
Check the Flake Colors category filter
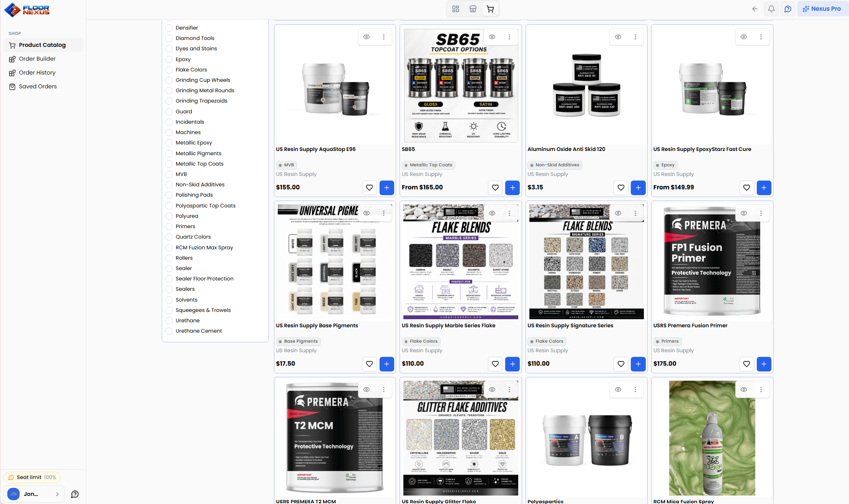click(x=169, y=70)
